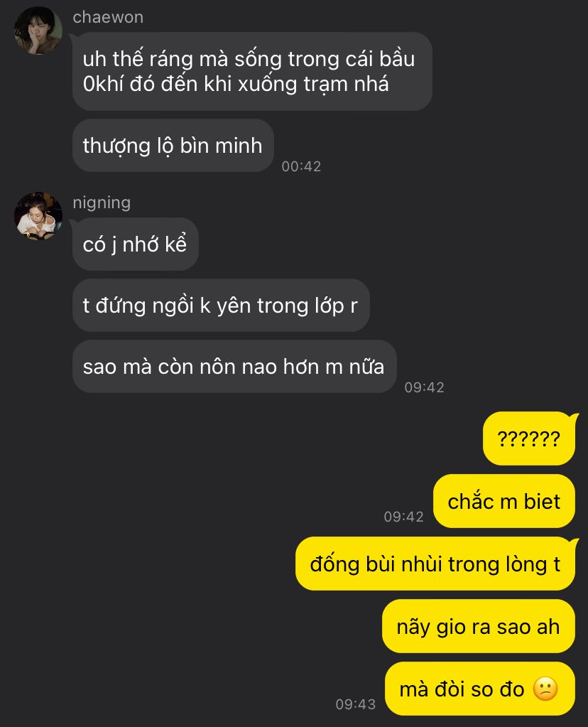Tap the 09:43 timestamp
Image resolution: width=588 pixels, height=727 pixels.
(x=355, y=704)
